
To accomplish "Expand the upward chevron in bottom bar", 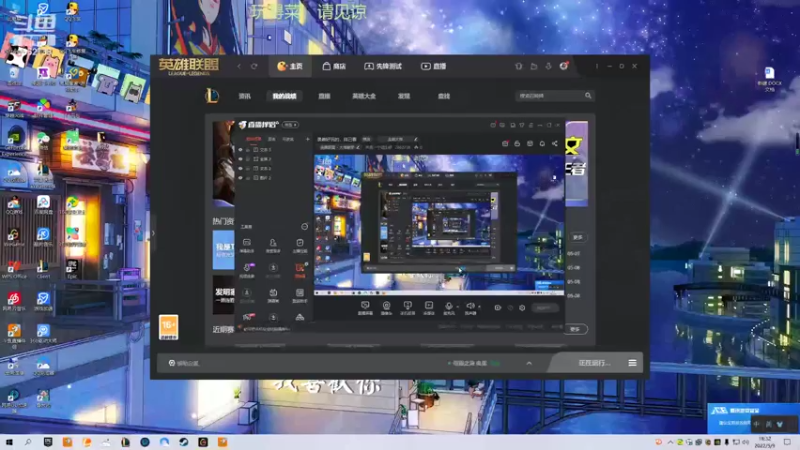I will point(529,363).
